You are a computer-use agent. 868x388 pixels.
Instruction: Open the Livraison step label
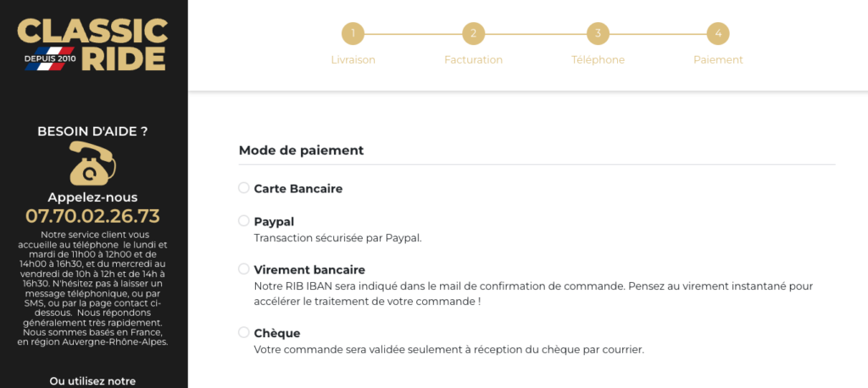(353, 60)
